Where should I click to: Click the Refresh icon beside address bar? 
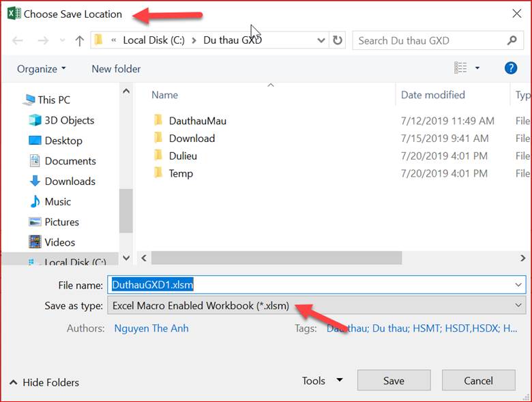coord(338,41)
